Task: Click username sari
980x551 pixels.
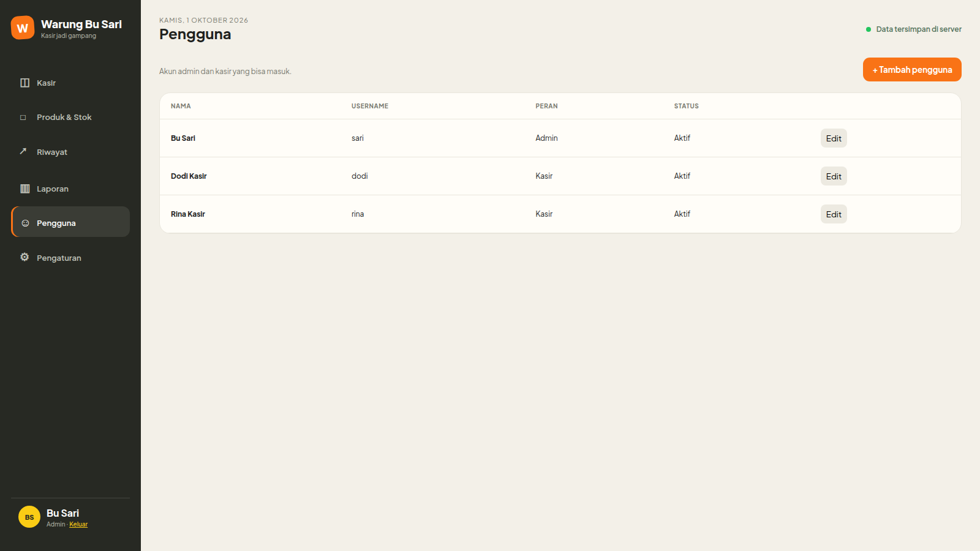Action: pos(358,138)
